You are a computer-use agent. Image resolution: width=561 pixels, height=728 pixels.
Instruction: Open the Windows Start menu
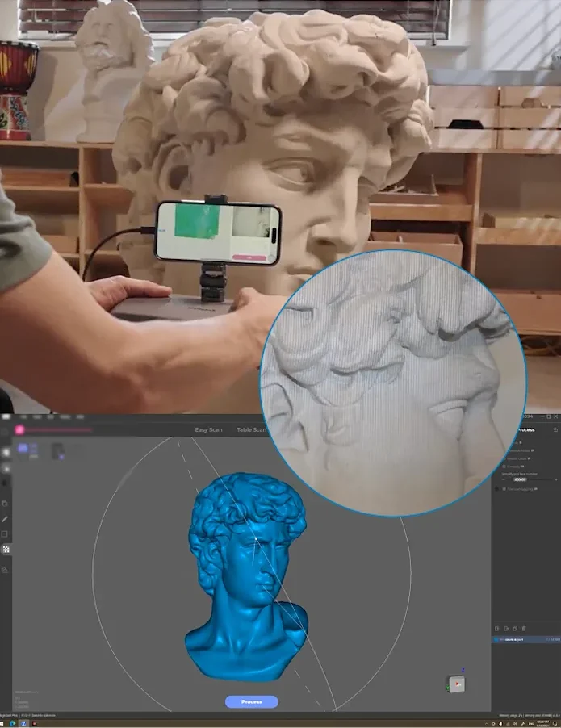click(2, 723)
